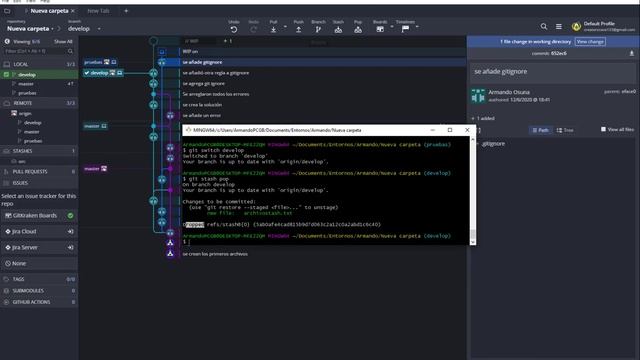Switch to the New Tab tab
Viewport: 640px width, 360px height.
coord(98,11)
